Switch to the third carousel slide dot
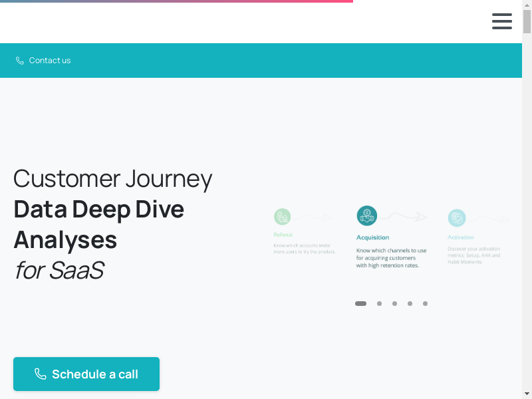 click(394, 303)
